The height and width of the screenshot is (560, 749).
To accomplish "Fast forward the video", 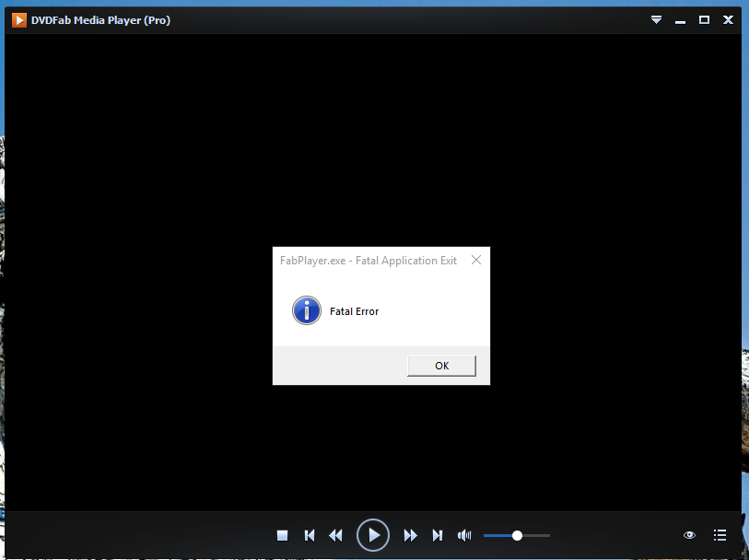I will 410,535.
